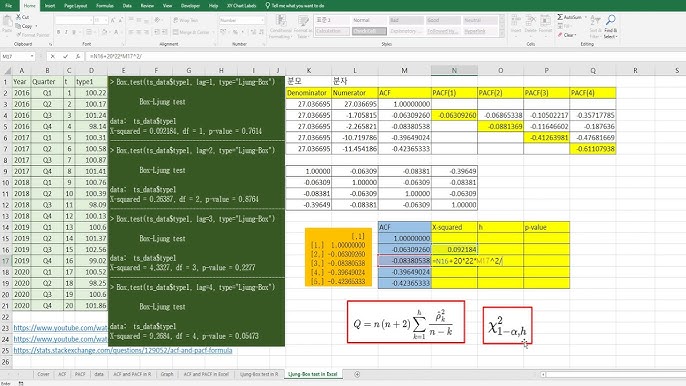Viewport: 686px width, 386px height.
Task: Expand the Conditional Formatting menu
Action: point(281,26)
